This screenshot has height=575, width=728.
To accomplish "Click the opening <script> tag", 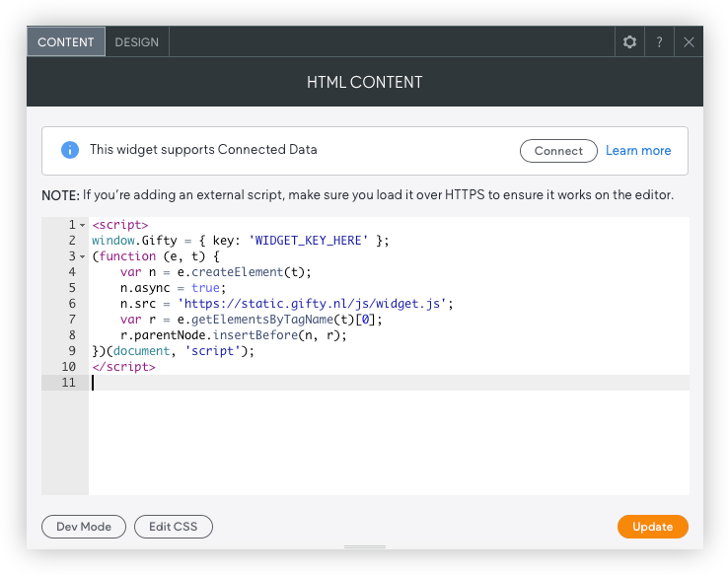I will tap(119, 225).
